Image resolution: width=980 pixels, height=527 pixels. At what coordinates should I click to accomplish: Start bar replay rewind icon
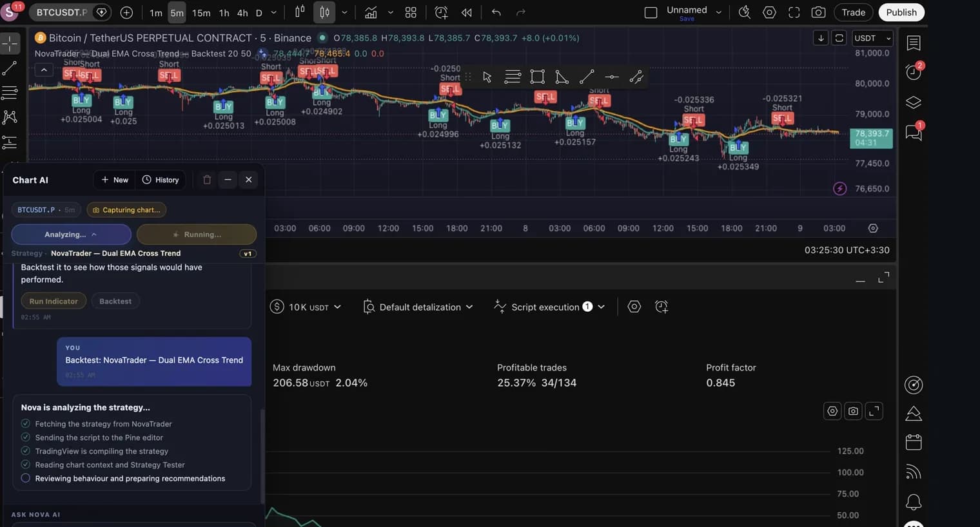467,12
